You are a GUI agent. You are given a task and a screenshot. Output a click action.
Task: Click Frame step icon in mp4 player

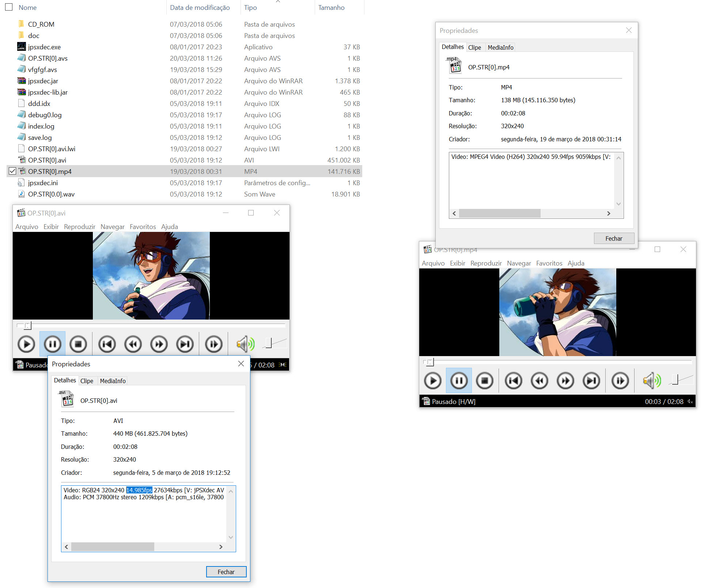pyautogui.click(x=620, y=381)
